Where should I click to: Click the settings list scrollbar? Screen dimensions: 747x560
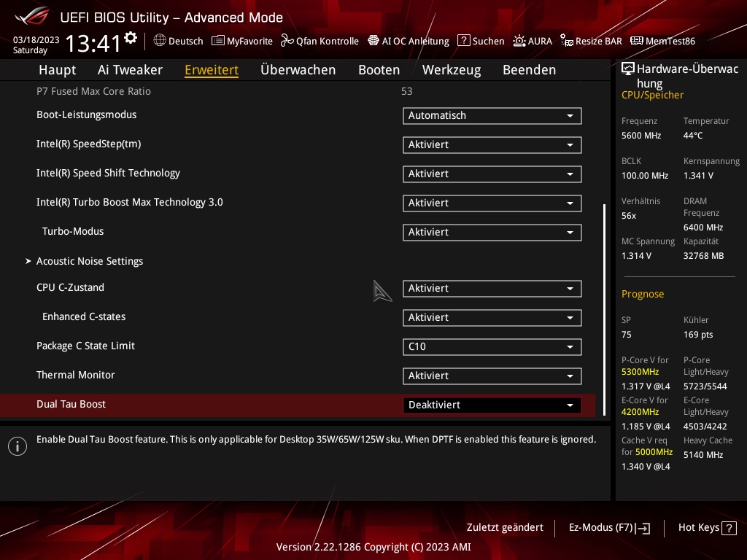coord(605,309)
